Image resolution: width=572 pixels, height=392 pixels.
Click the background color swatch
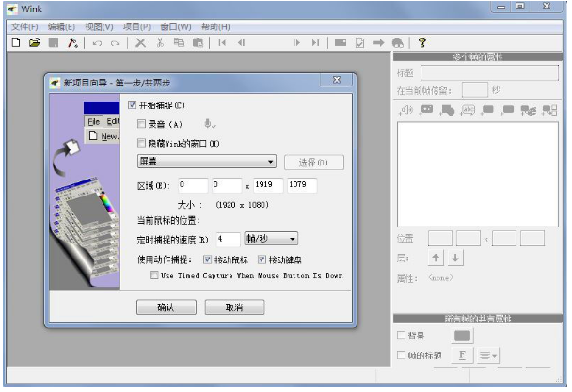(462, 335)
